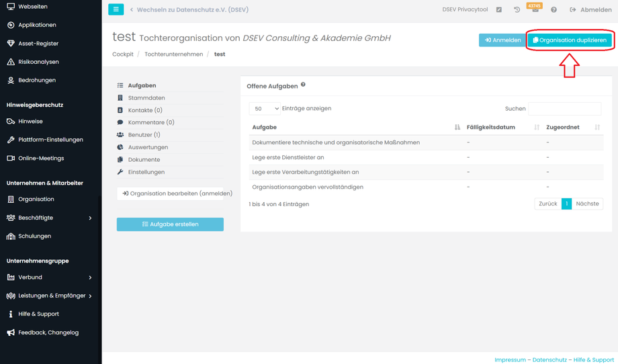
Task: Open the mail inbox with 43745 badge
Action: click(x=535, y=9)
